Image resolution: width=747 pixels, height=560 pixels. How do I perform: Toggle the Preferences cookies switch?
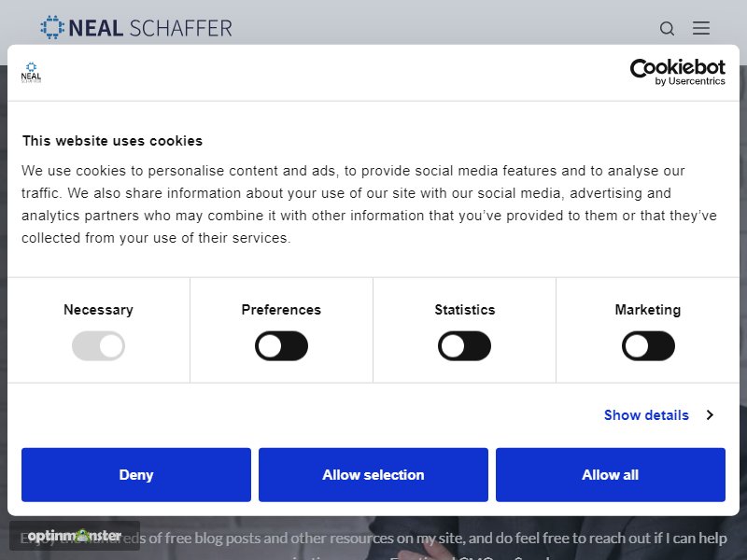point(281,345)
